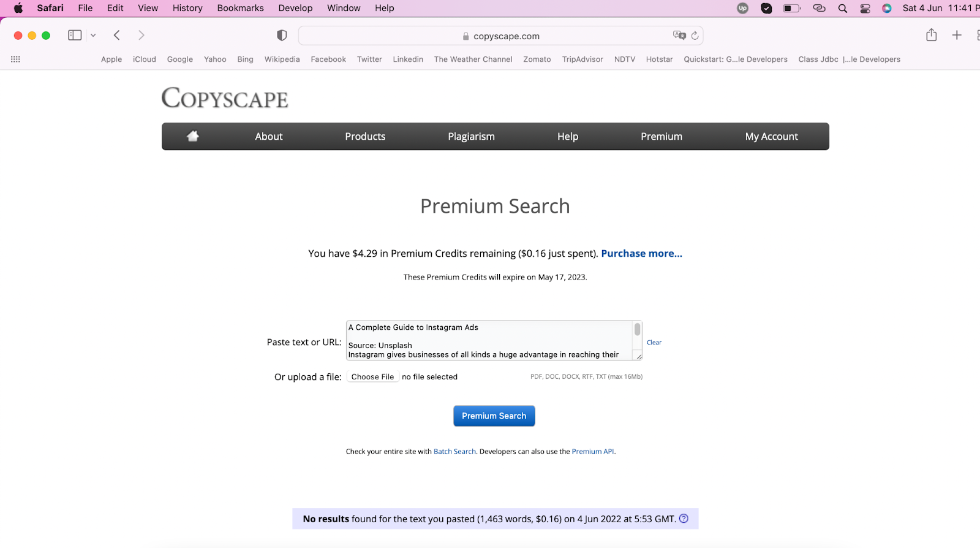Click the Copyscape logo
Image resolution: width=980 pixels, height=548 pixels.
click(x=225, y=98)
